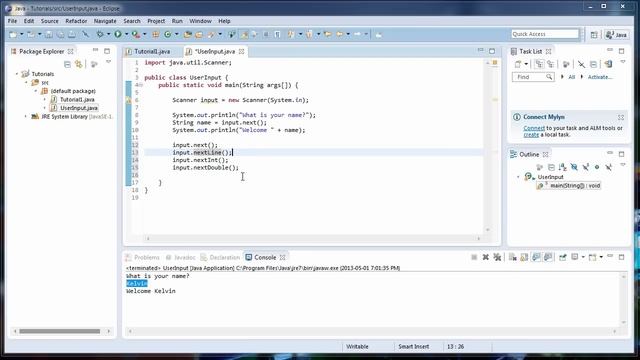
Task: Click the Back navigation arrow icon
Action: (x=339, y=35)
